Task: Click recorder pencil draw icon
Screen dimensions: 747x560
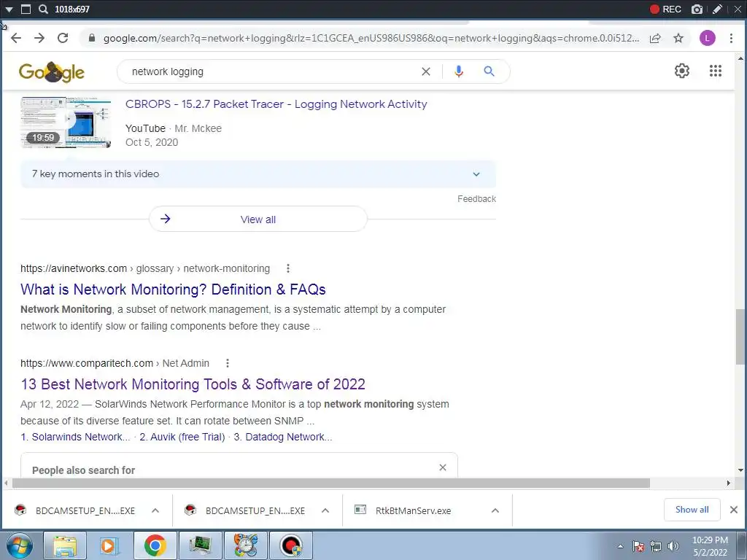Action: coord(718,9)
